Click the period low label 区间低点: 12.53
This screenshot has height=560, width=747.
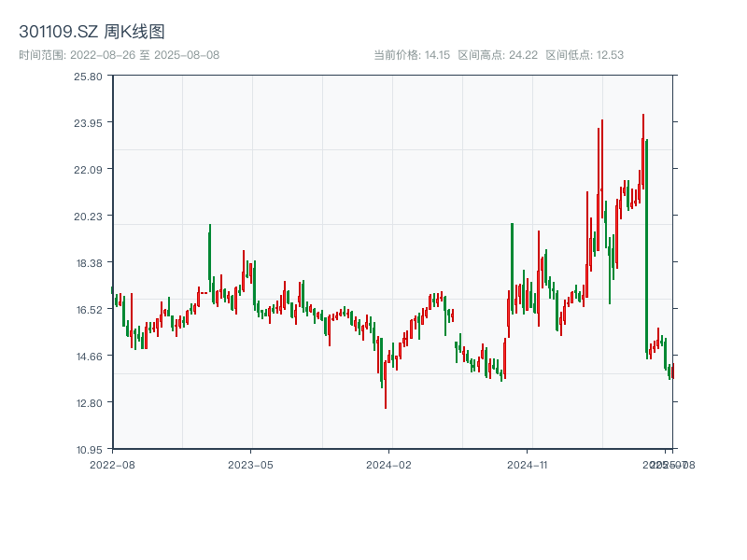pos(585,55)
